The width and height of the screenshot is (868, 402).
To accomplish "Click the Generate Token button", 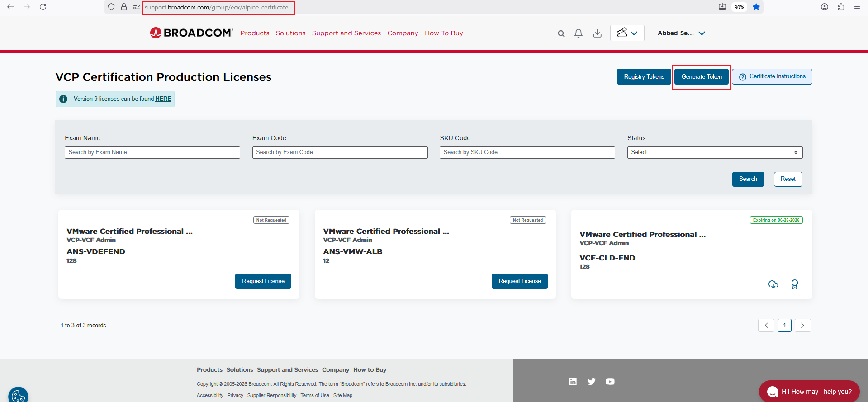I will (701, 77).
